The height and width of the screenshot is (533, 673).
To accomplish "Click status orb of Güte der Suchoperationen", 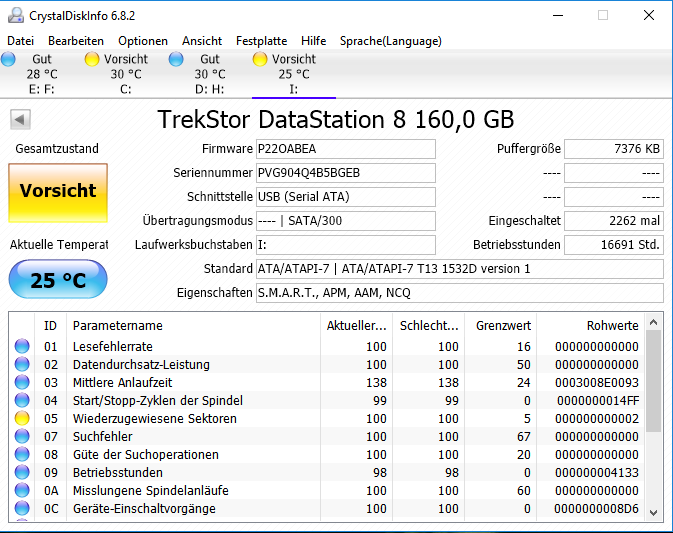I will coord(22,454).
